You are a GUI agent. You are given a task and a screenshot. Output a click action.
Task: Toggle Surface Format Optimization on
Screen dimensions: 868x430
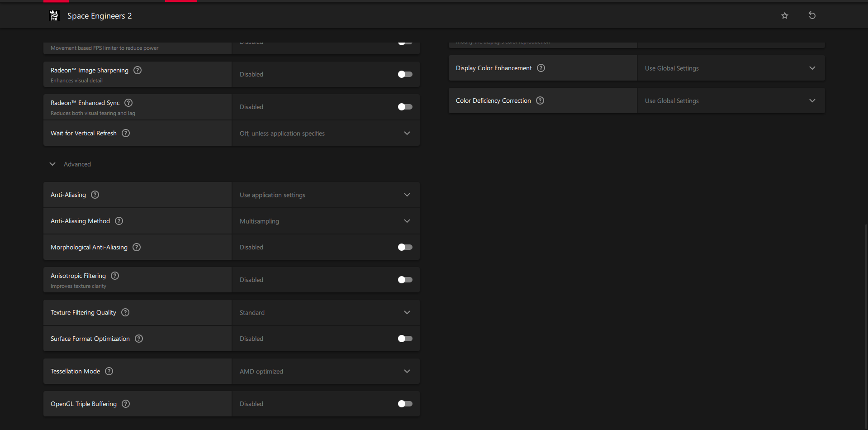[405, 339]
